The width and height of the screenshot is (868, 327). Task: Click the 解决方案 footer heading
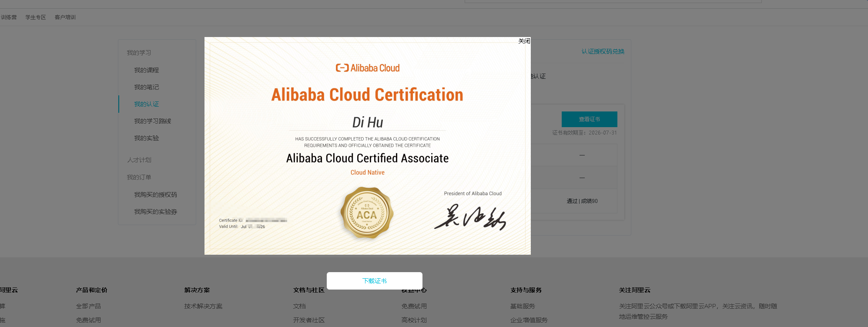[197, 290]
